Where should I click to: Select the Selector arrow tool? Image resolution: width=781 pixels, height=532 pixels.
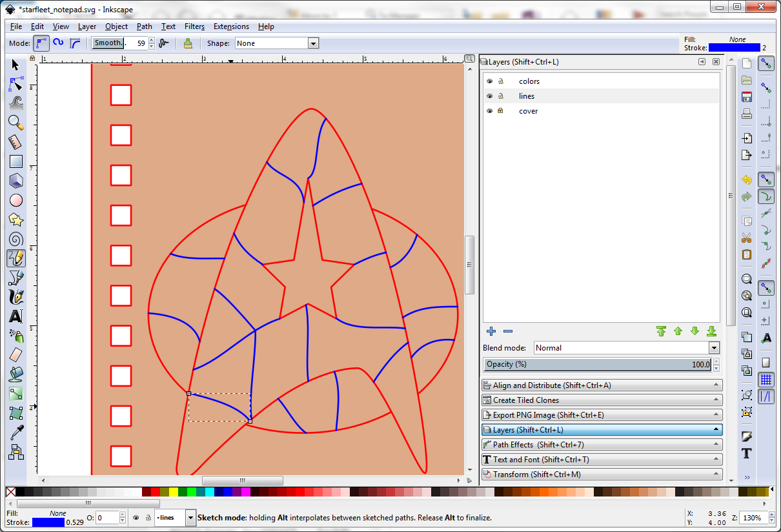(15, 65)
